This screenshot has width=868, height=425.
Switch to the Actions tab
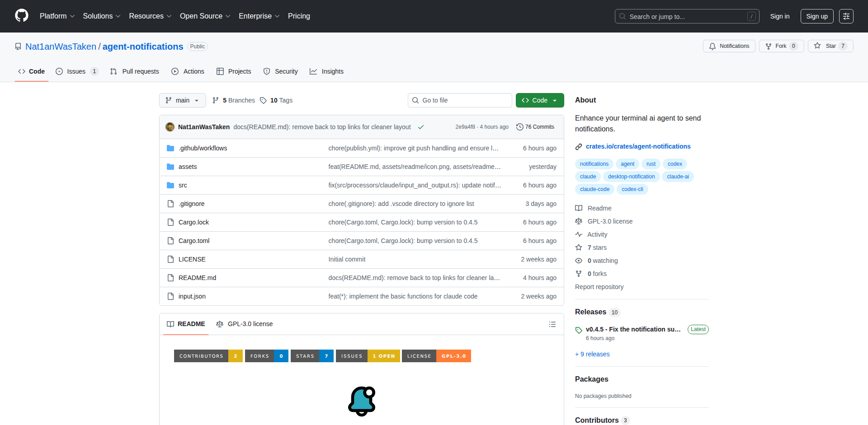188,71
